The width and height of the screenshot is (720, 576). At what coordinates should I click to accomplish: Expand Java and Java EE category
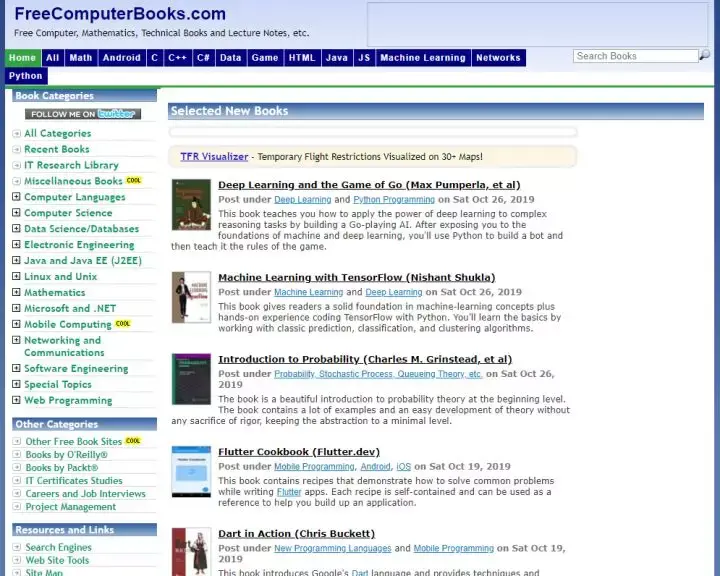(16, 260)
